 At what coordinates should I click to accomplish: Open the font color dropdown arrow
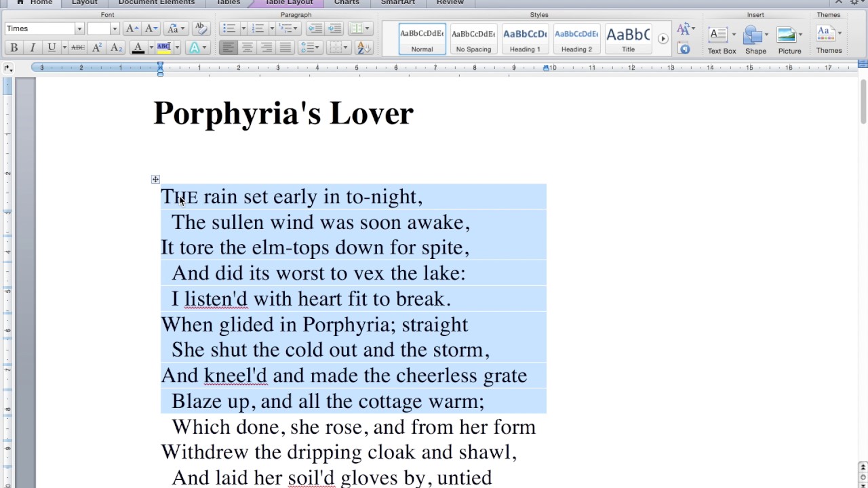coord(151,47)
